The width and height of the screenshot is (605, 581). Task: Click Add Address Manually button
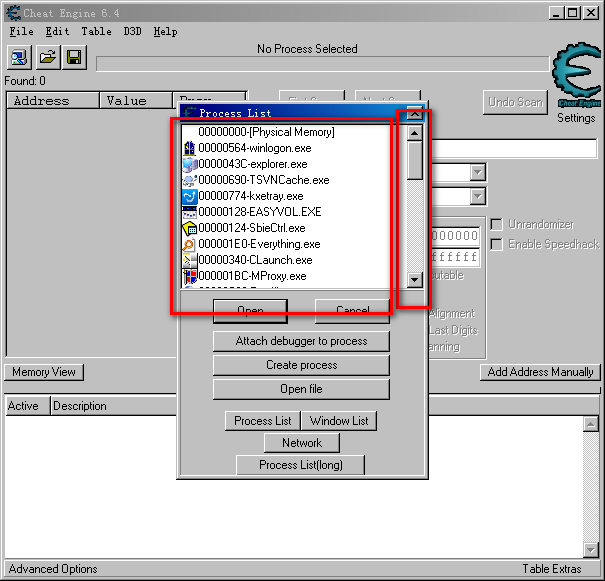click(540, 372)
